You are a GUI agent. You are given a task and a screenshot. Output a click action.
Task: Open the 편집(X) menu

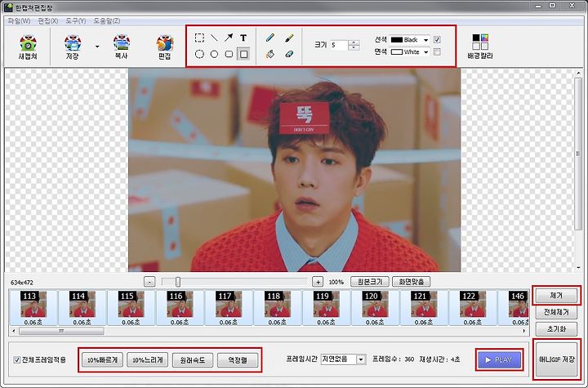coord(48,21)
